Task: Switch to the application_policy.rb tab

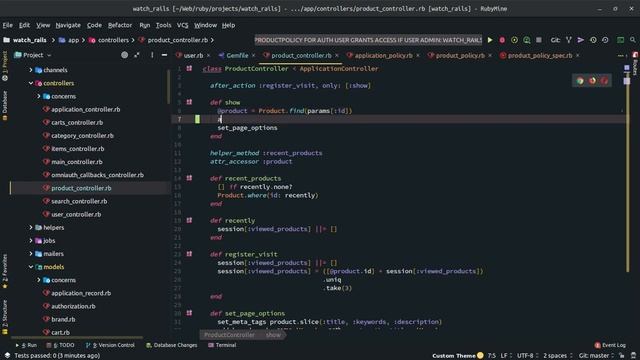Action: [x=383, y=56]
